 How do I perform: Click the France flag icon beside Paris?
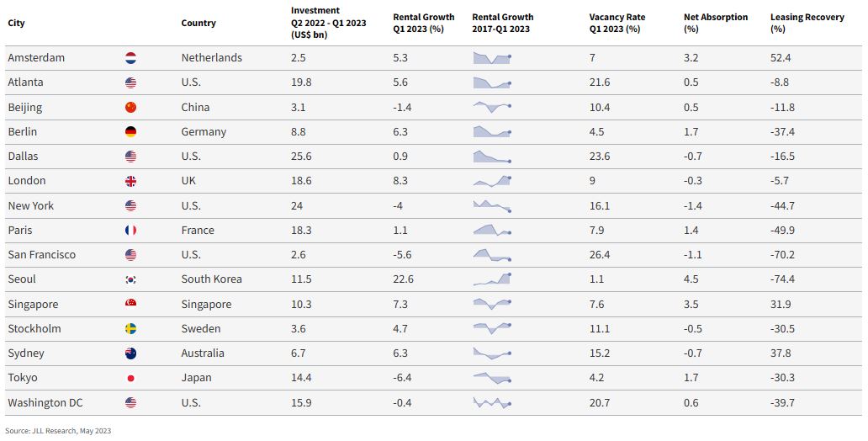(x=130, y=230)
